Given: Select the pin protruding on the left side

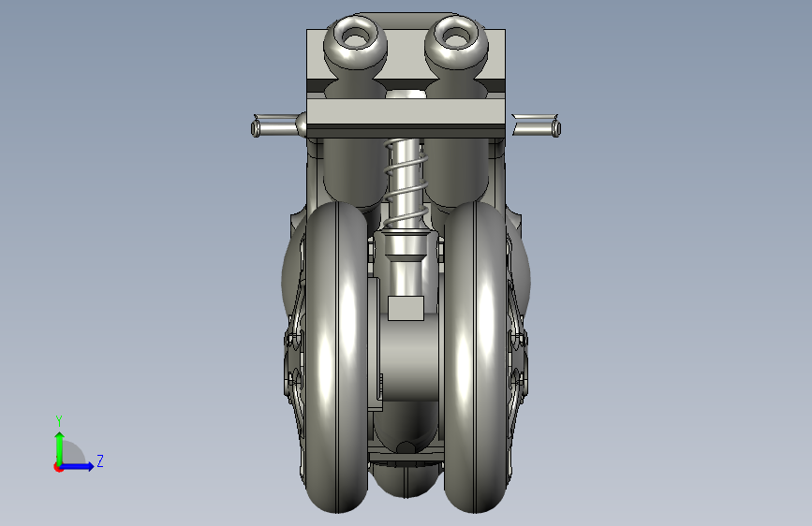Looking at the screenshot, I should [277, 125].
